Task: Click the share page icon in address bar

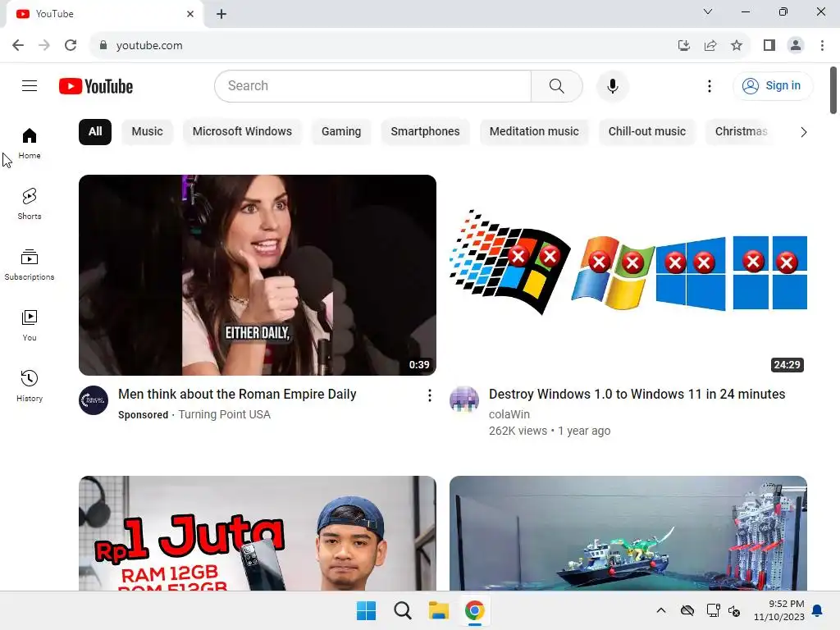Action: click(710, 46)
